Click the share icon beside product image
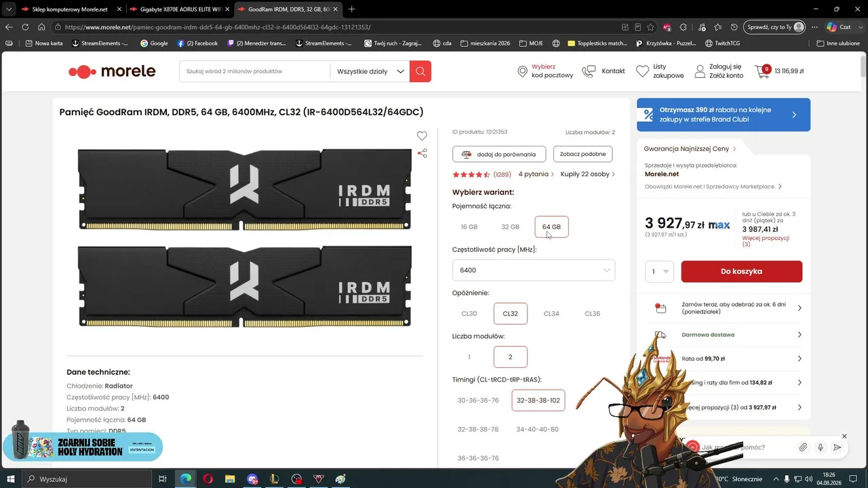Screen dimensions: 868x488 click(x=422, y=153)
